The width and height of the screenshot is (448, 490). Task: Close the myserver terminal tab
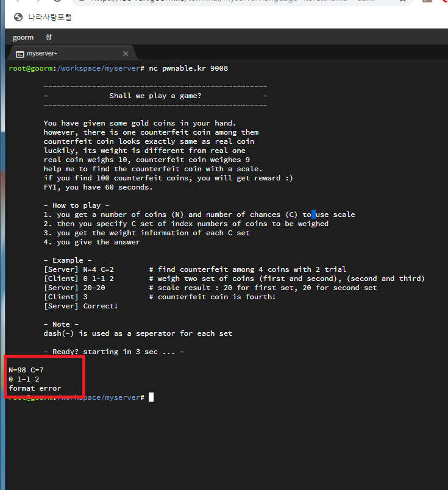coord(126,54)
